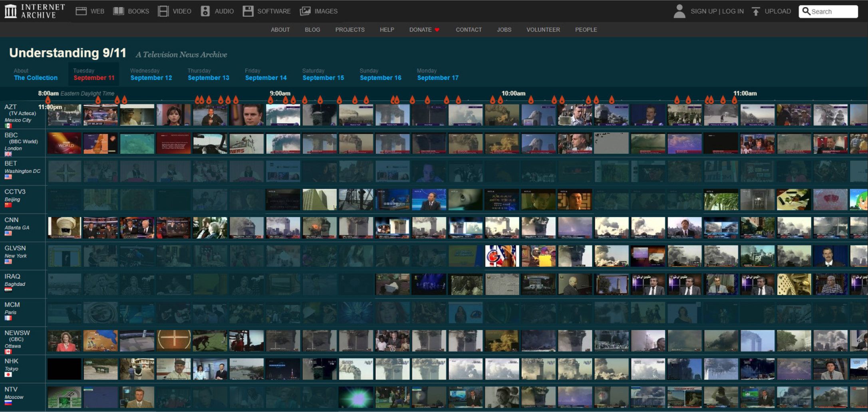Open the Volunteer menu item
The height and width of the screenshot is (412, 868).
click(x=543, y=30)
